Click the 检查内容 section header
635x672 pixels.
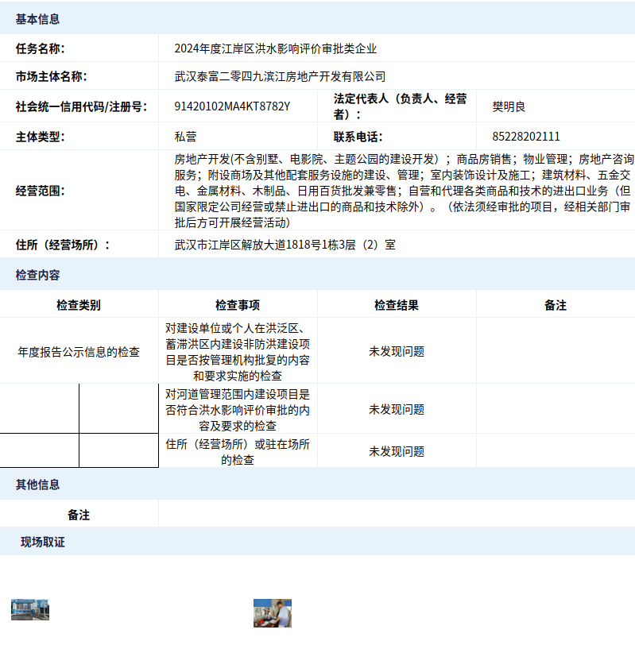37,275
